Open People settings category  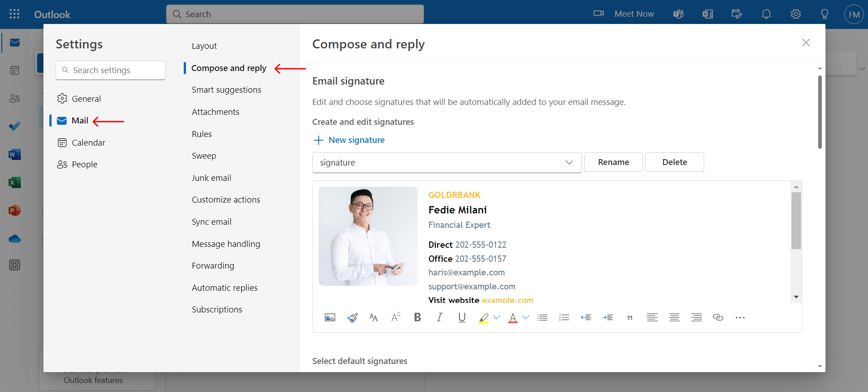(x=77, y=165)
